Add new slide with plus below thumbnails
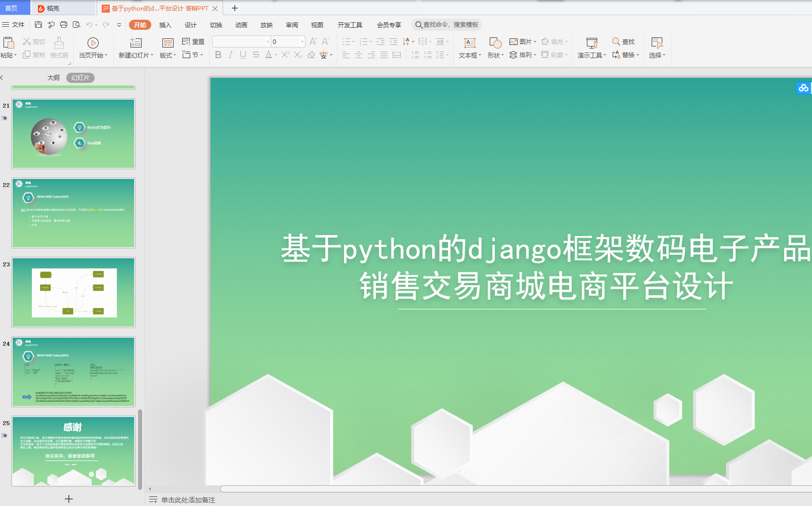Screen dimensions: 812x506 [x=69, y=499]
